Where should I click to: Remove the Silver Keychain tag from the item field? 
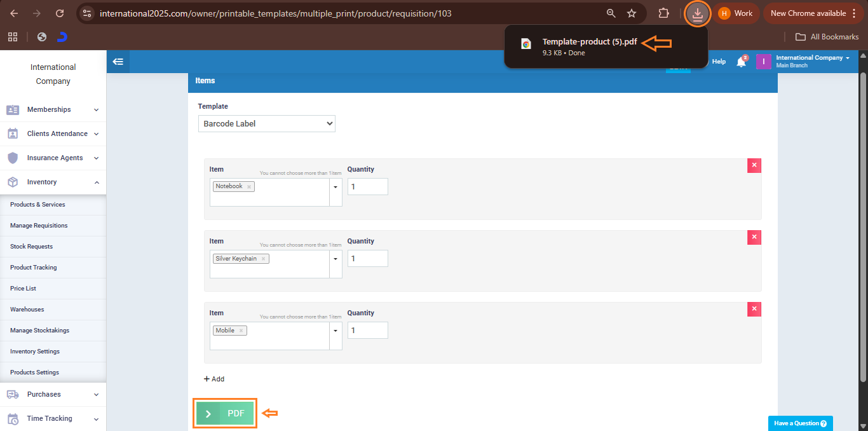(263, 259)
